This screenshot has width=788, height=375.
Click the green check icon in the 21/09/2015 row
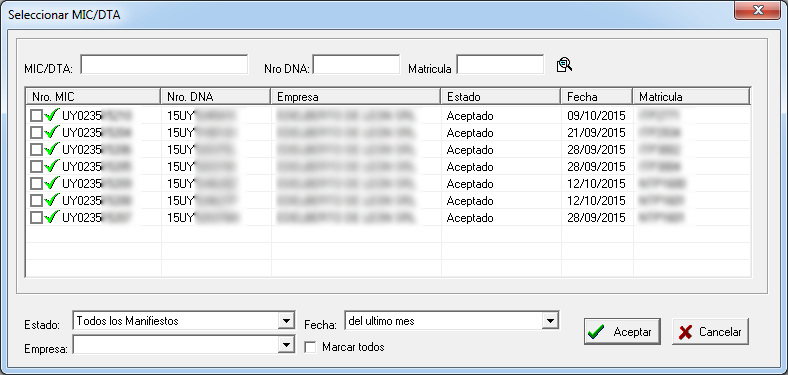[52, 132]
